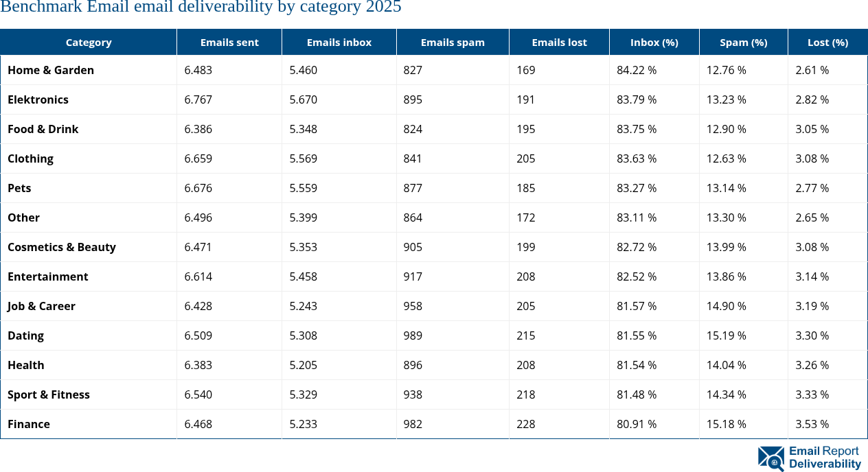Click the Emails inbox column header
Image resolution: width=868 pixels, height=472 pixels.
(x=339, y=43)
